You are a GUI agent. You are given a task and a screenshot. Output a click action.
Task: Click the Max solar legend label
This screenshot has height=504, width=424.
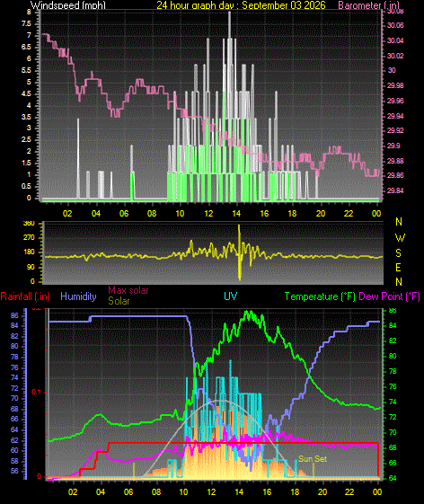[128, 290]
